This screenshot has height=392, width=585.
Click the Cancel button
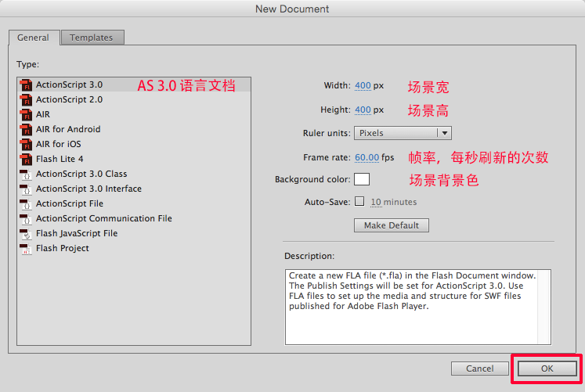coord(479,369)
